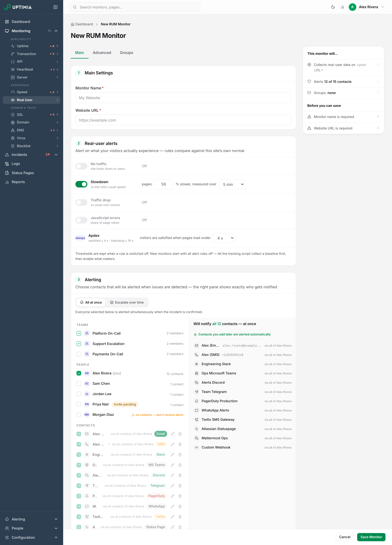Turn on JavaScript errors toggle
This screenshot has height=545, width=392.
click(x=81, y=220)
